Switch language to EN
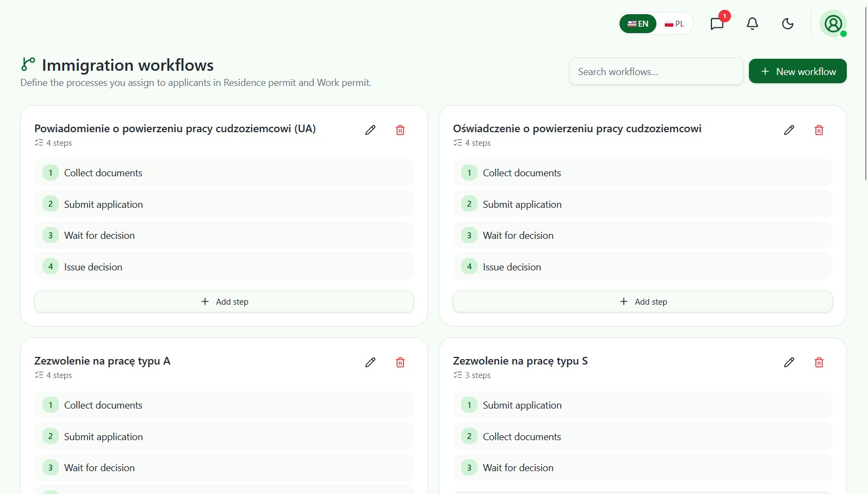Image resolution: width=868 pixels, height=494 pixels. coord(638,23)
